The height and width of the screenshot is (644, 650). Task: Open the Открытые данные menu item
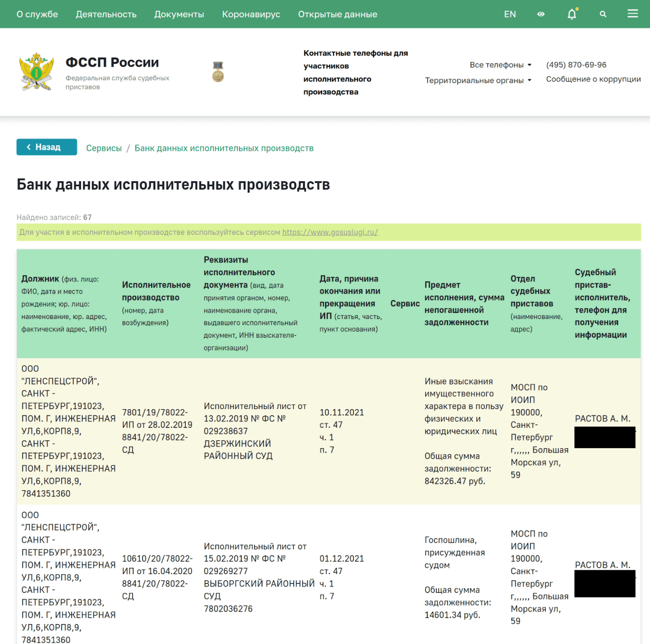coord(337,14)
